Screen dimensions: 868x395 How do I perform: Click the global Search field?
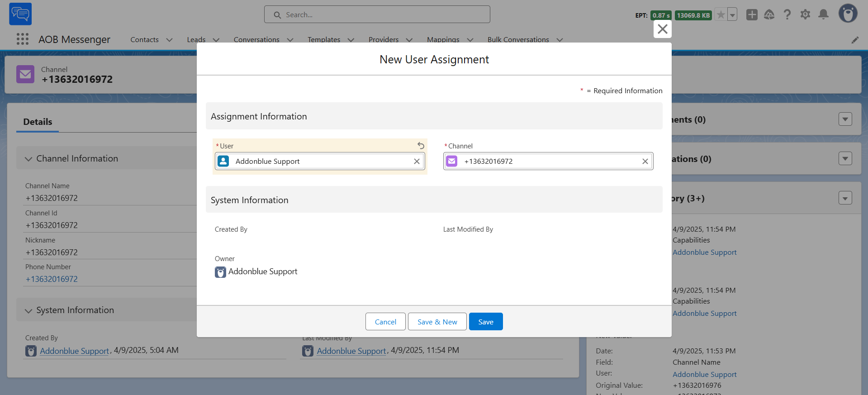377,14
